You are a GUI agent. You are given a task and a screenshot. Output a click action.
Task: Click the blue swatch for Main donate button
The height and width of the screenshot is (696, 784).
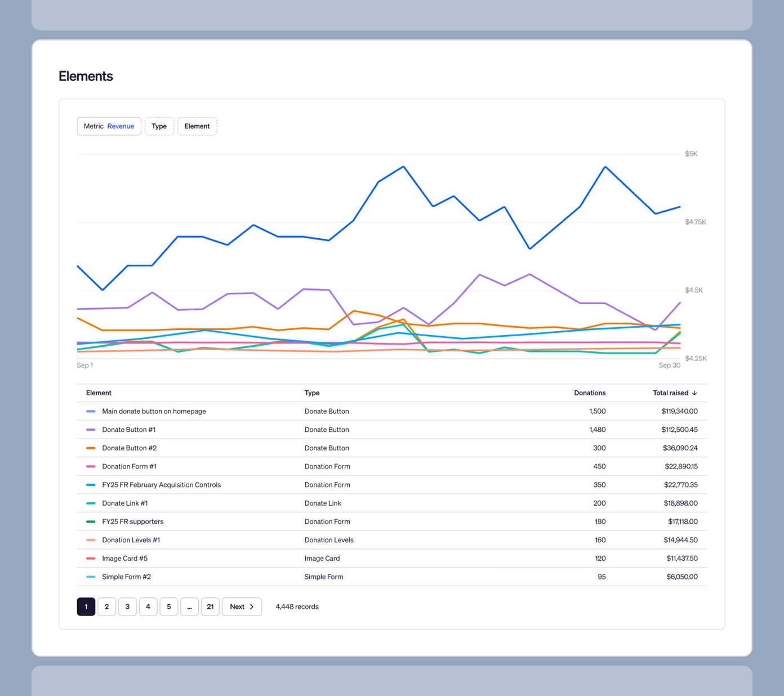pos(91,412)
